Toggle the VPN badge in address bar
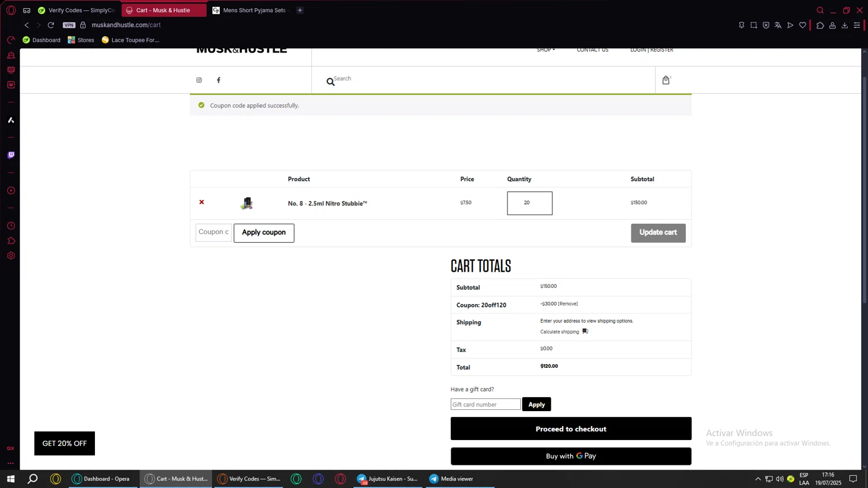This screenshot has width=868, height=488. [x=69, y=25]
